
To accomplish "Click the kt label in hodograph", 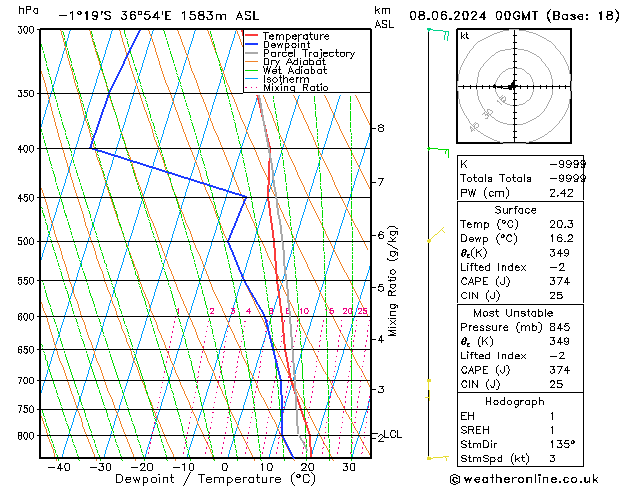I will (465, 36).
